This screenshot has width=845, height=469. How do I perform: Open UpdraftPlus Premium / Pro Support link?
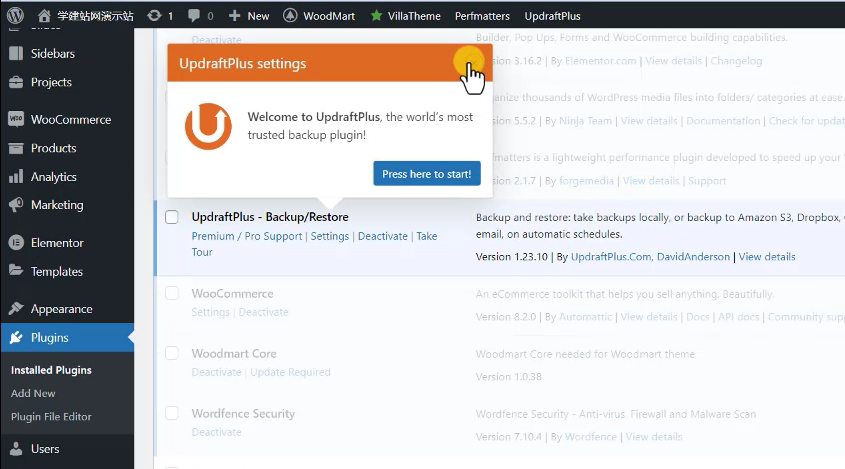click(x=247, y=236)
